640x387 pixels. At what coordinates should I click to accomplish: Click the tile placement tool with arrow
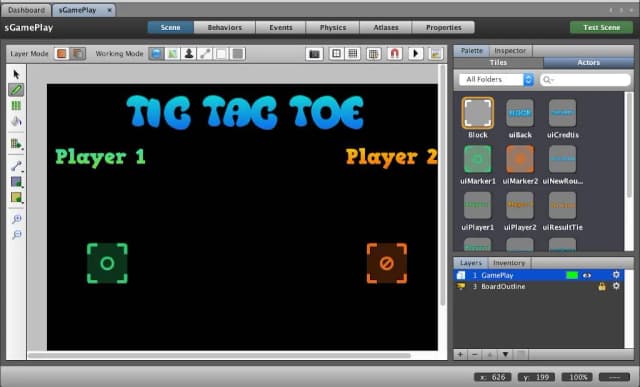pos(16,144)
